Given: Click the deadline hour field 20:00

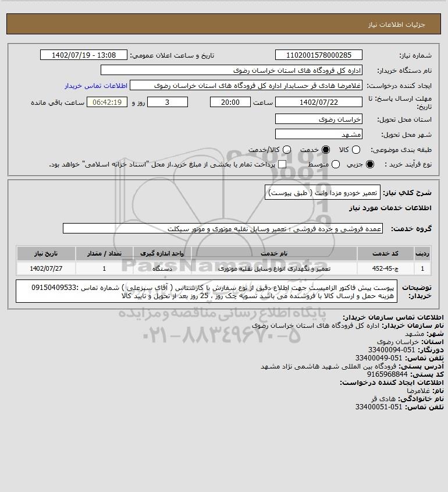Looking at the screenshot, I should 230,102.
